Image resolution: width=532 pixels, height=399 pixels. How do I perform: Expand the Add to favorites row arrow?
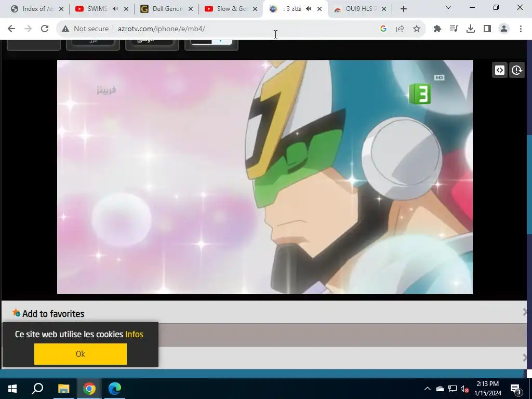pos(525,312)
